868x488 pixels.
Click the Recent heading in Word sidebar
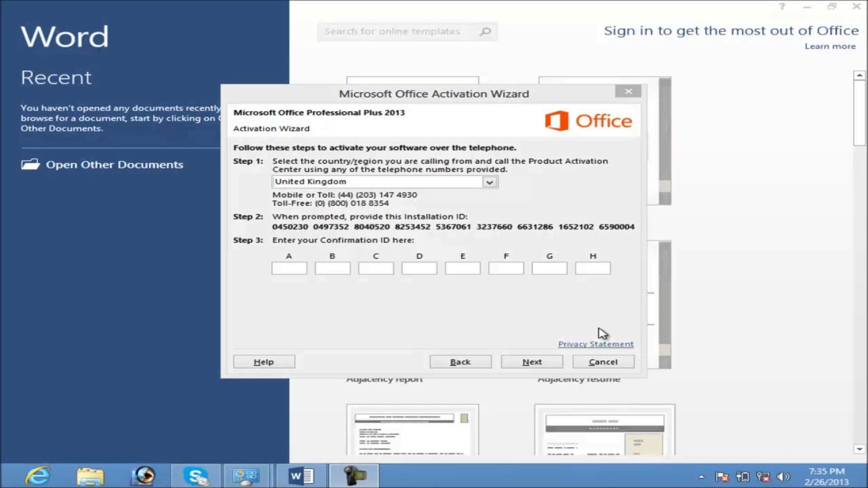point(56,78)
